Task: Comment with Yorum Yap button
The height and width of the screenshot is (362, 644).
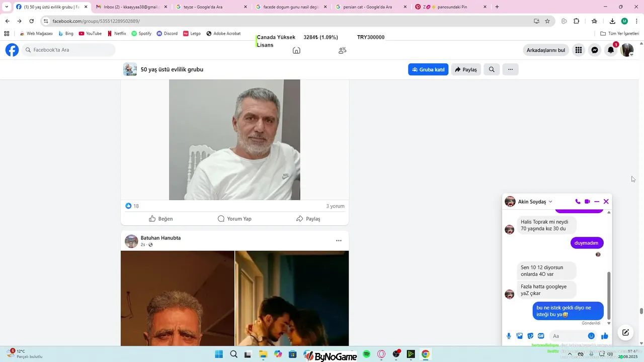Action: pyautogui.click(x=234, y=219)
